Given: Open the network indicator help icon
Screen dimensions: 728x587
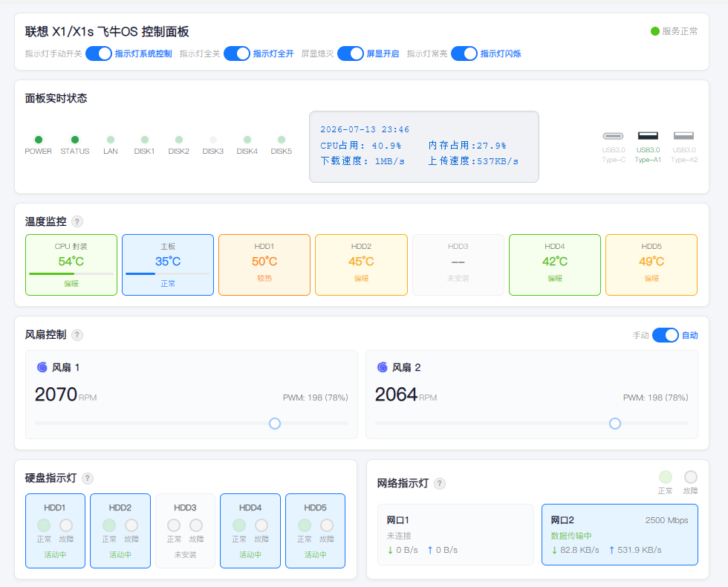Looking at the screenshot, I should [440, 484].
